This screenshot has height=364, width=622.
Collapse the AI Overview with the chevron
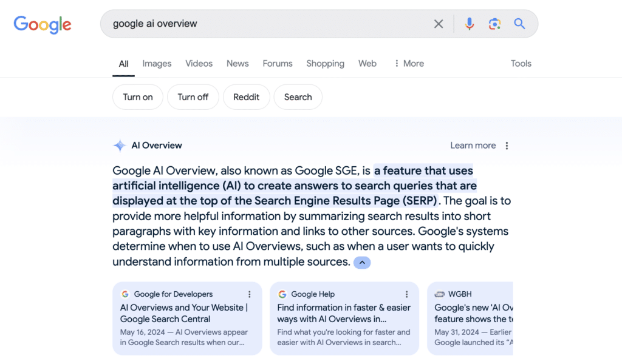(362, 263)
